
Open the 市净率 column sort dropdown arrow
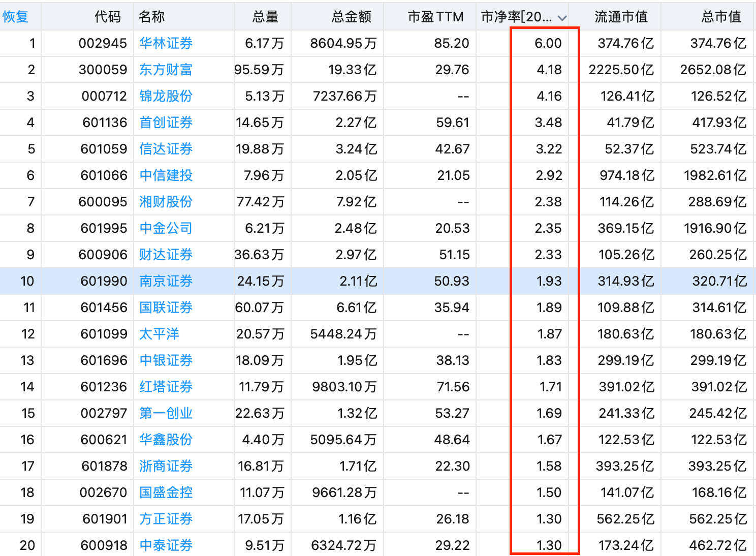click(561, 18)
